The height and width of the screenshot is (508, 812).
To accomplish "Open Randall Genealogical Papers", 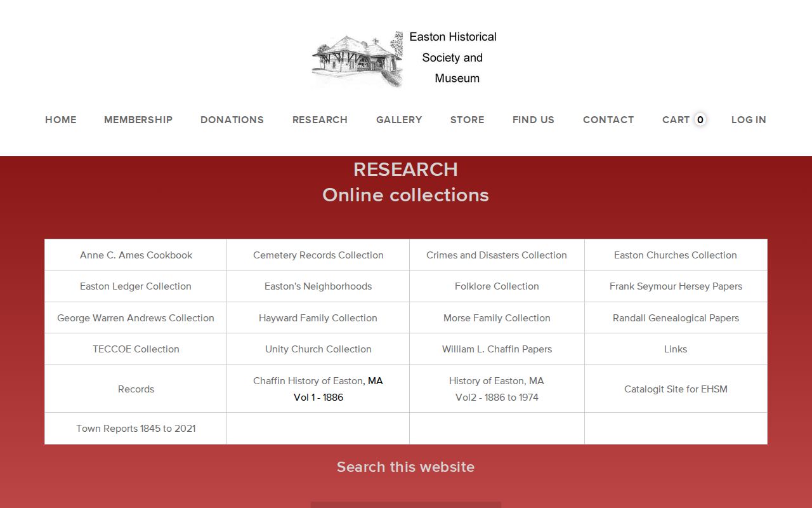I will 676,318.
